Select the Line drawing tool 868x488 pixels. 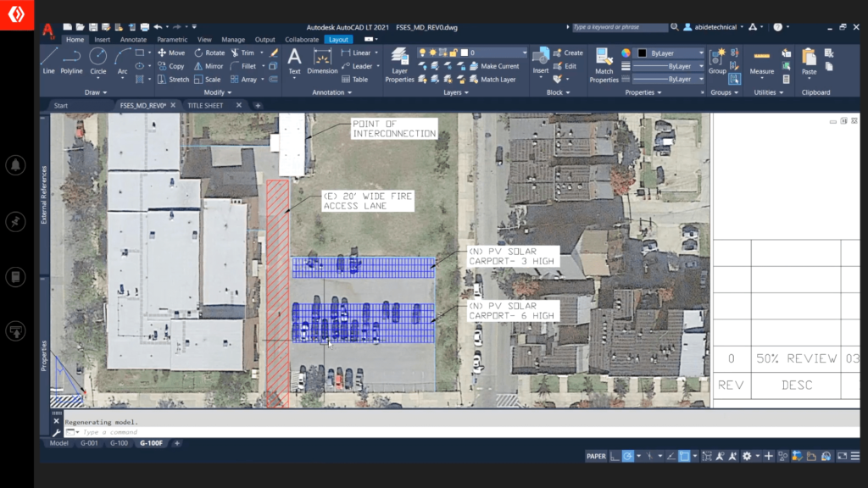(x=48, y=60)
